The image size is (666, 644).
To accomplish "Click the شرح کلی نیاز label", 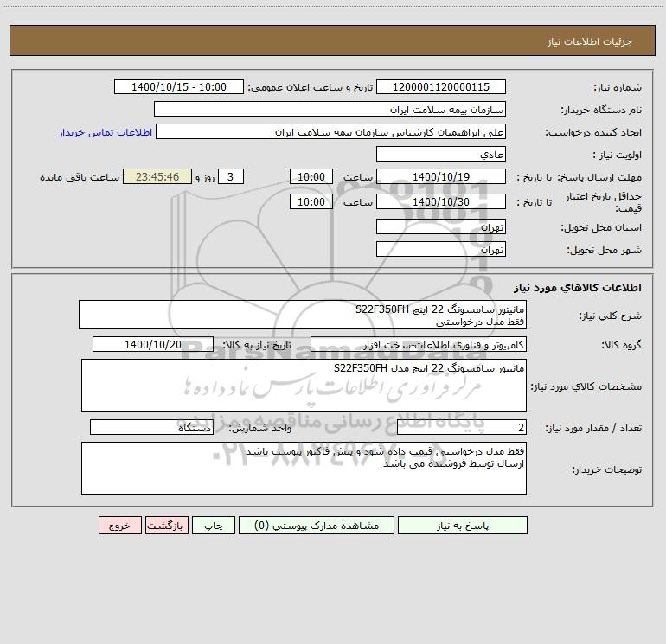I will pos(611,316).
